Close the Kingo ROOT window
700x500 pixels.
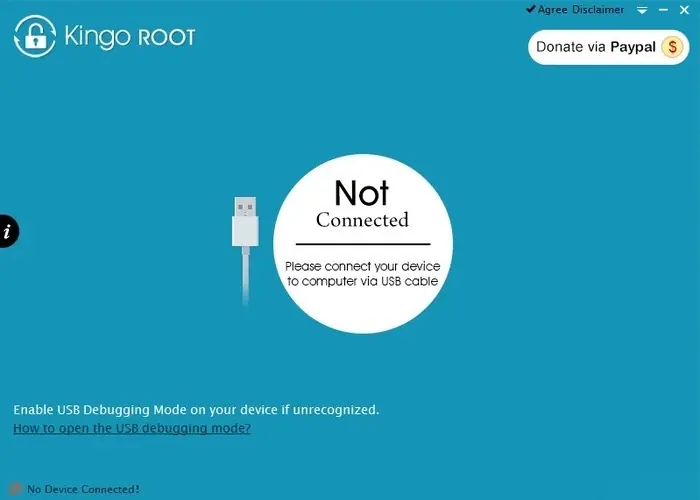(684, 10)
